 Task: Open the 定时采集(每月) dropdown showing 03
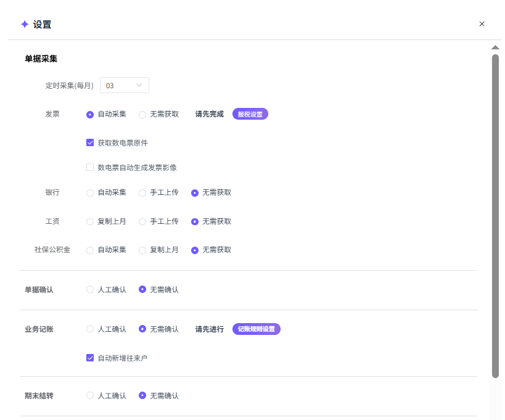125,85
